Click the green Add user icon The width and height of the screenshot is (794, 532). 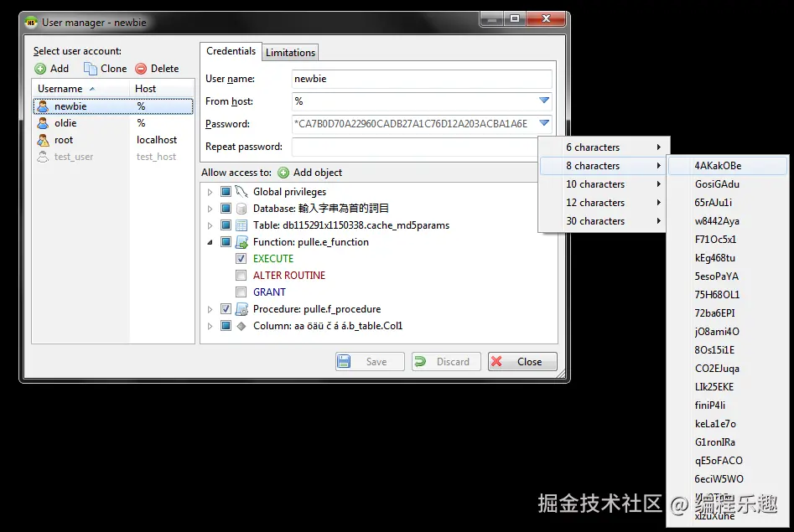tap(40, 69)
